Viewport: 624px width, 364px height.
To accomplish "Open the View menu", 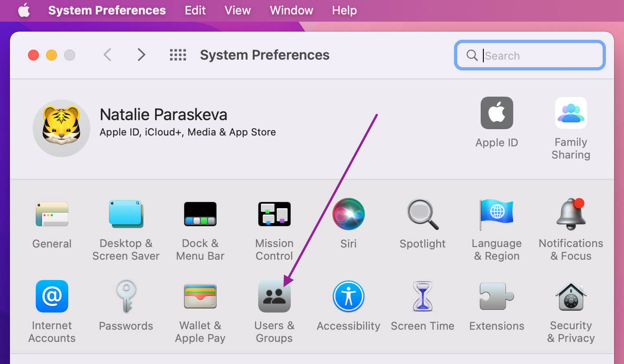I will (x=238, y=10).
